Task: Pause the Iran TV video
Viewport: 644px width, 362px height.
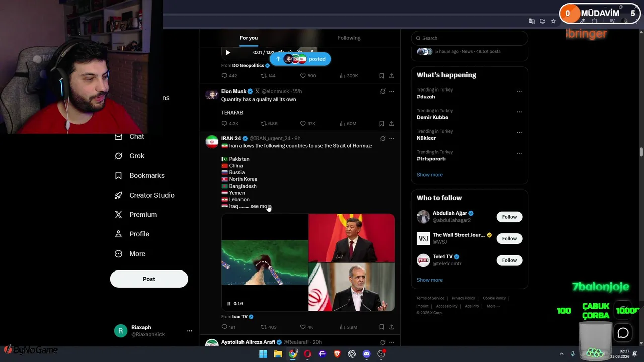Action: coord(229,304)
